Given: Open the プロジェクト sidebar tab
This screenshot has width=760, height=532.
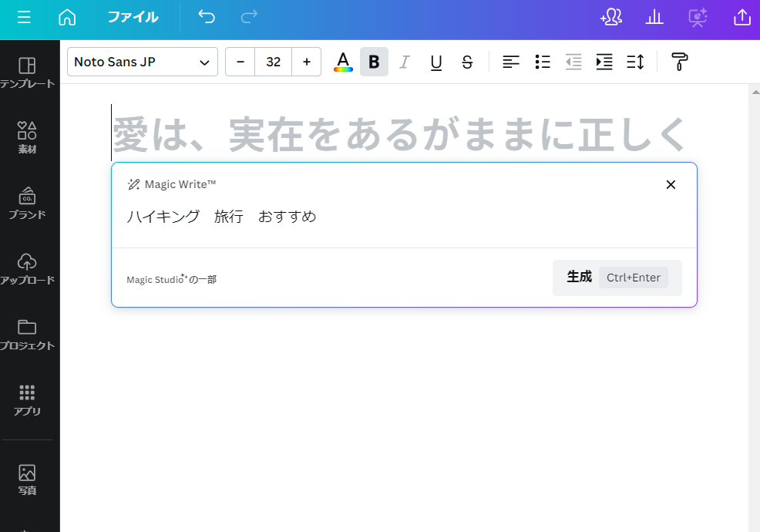Looking at the screenshot, I should 27,334.
